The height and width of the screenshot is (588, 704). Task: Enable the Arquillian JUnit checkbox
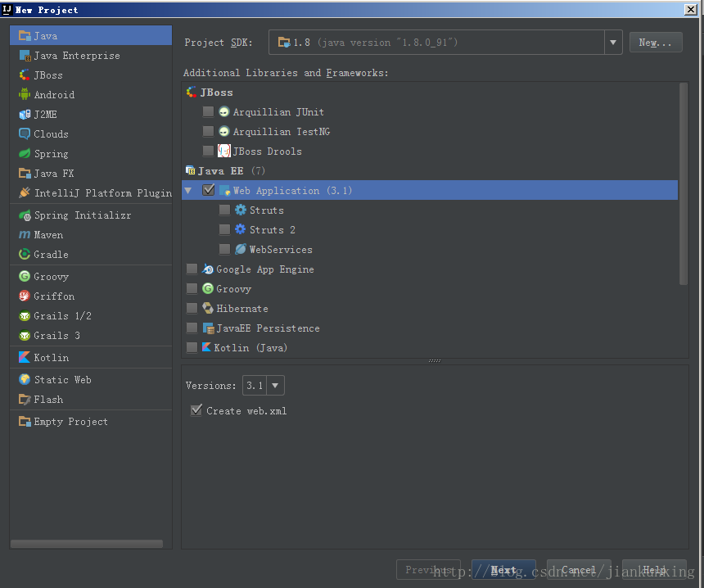click(208, 111)
